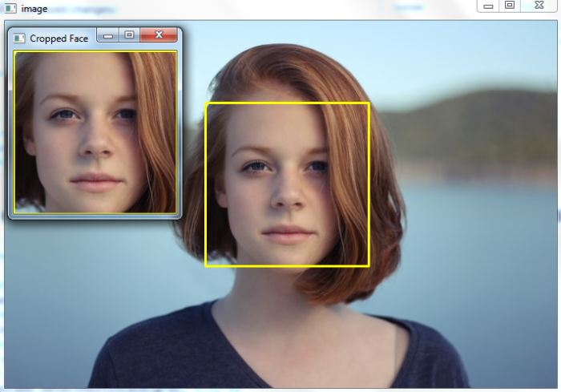The height and width of the screenshot is (392, 561).
Task: Click the Cropped Face window icon
Action: (x=19, y=38)
